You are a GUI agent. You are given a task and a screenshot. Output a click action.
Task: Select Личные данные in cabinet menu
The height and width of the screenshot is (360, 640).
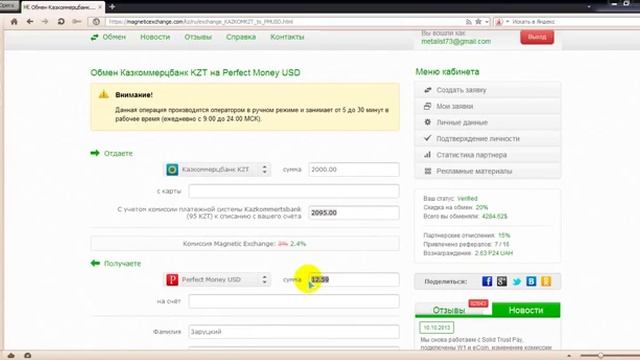(488, 122)
